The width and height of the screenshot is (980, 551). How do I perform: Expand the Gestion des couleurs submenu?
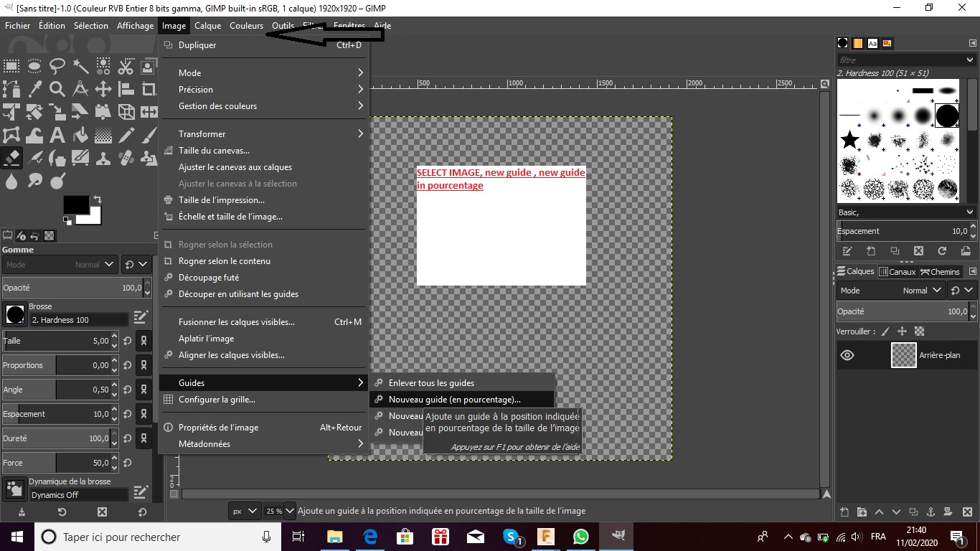click(263, 106)
